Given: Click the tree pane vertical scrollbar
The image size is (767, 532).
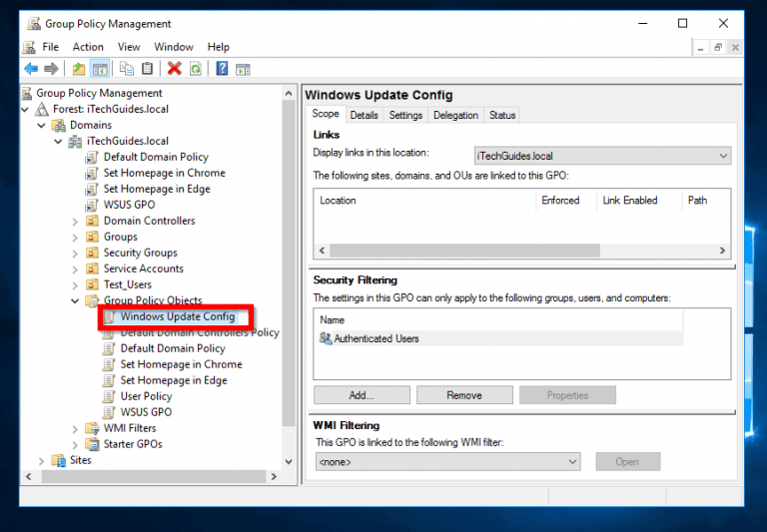Looking at the screenshot, I should [289, 265].
